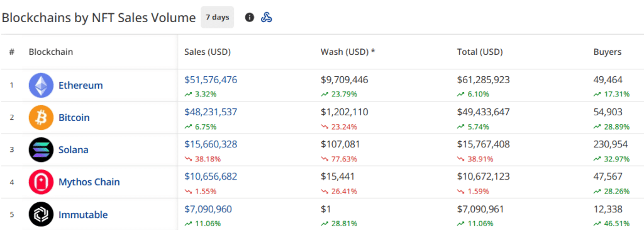
Task: Click the Mythos Chain buyers count 47,567
Action: [608, 176]
